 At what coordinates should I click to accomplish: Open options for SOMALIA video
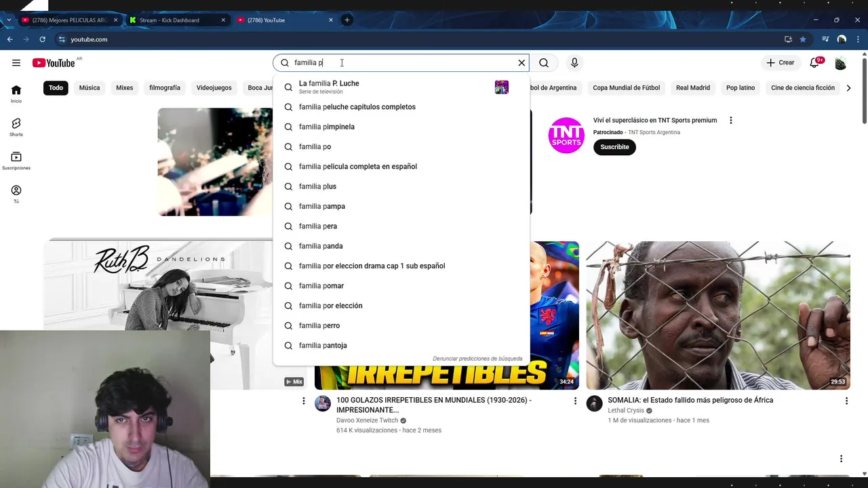[846, 401]
